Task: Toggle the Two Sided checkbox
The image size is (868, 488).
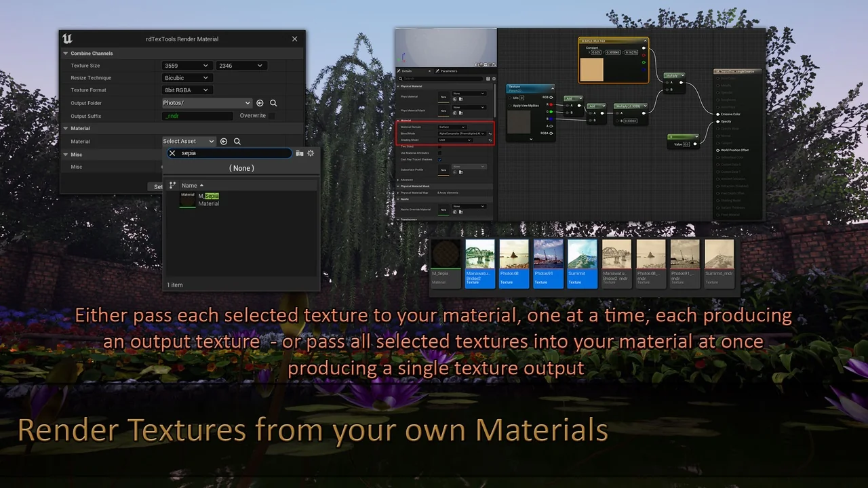Action: pos(439,146)
